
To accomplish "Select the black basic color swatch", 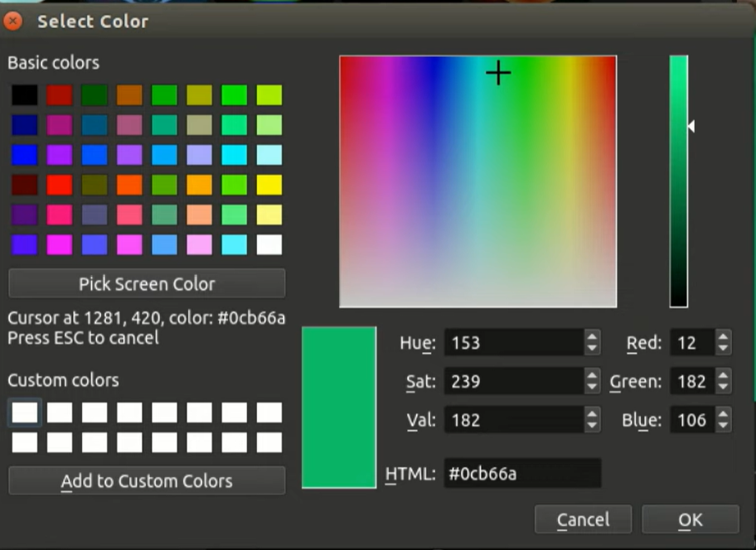I will point(25,95).
